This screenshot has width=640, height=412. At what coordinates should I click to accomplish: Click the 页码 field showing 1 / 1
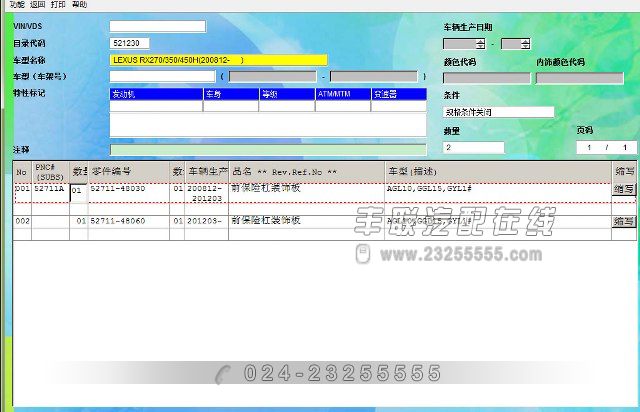pos(606,147)
